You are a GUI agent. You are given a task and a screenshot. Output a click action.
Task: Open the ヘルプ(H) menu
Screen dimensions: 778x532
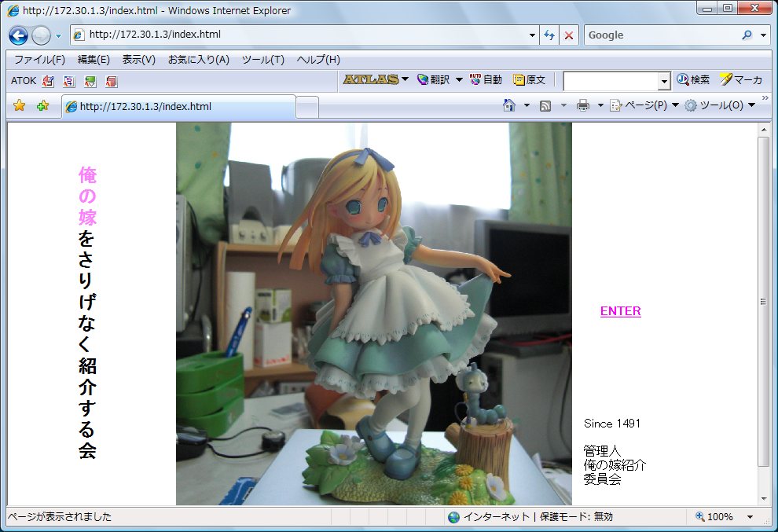pos(318,60)
